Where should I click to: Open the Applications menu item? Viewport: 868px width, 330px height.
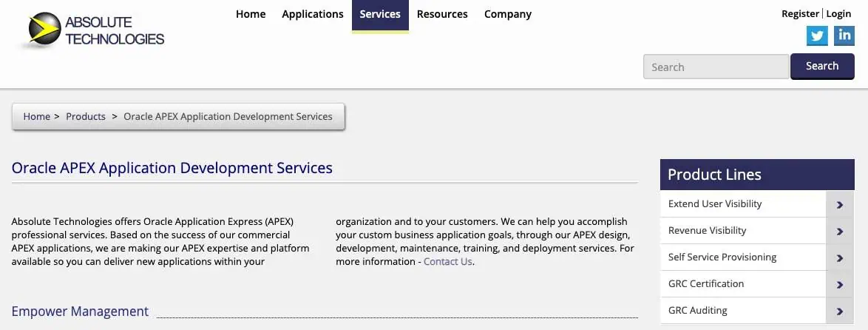313,14
